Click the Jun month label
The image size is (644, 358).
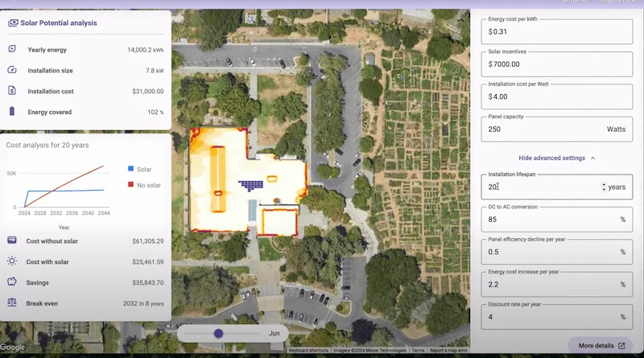[x=275, y=333]
